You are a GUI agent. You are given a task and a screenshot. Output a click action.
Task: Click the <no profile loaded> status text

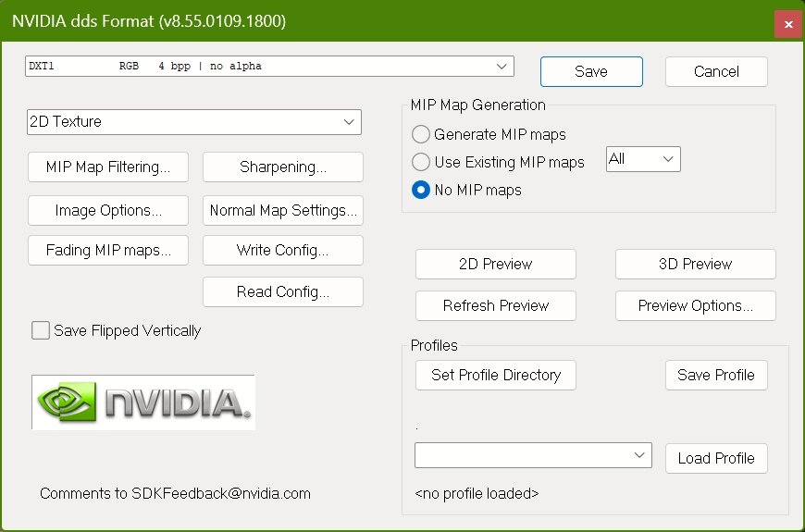point(477,493)
